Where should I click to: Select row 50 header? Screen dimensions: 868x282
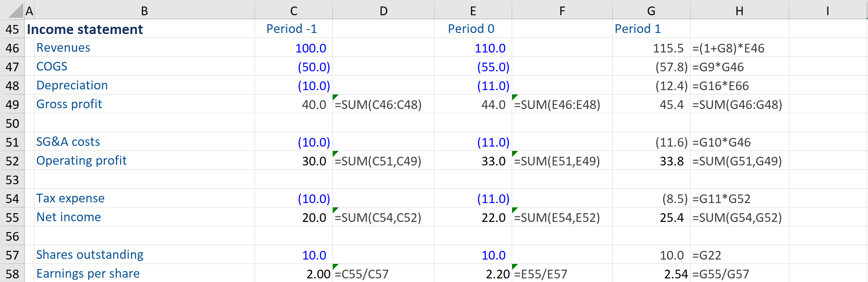click(x=12, y=123)
